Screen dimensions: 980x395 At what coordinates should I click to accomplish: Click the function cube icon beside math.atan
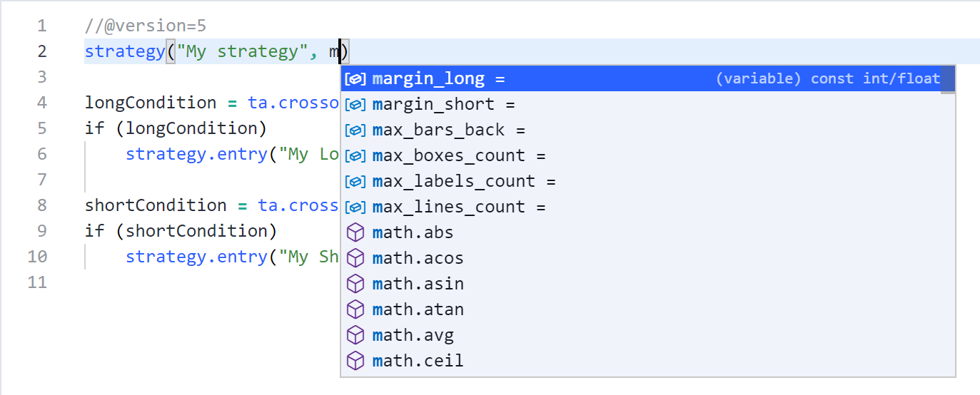[355, 309]
